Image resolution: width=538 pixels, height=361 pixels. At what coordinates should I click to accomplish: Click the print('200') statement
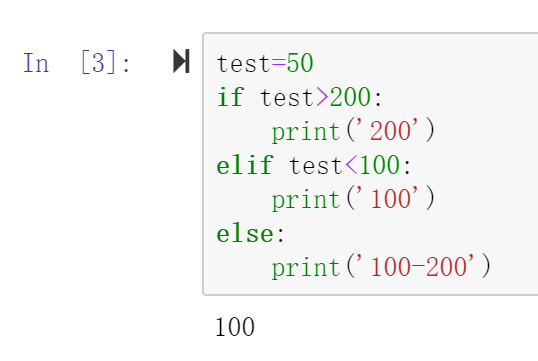[353, 131]
